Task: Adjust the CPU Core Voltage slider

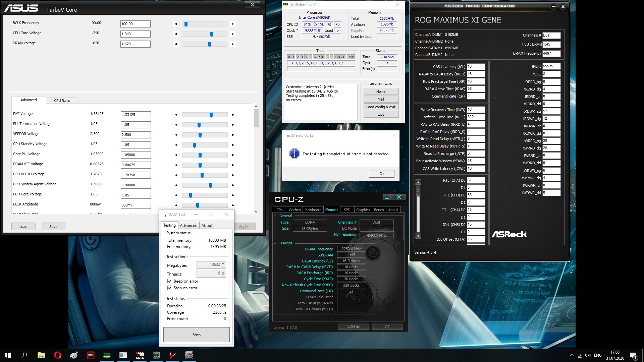Action: click(212, 34)
